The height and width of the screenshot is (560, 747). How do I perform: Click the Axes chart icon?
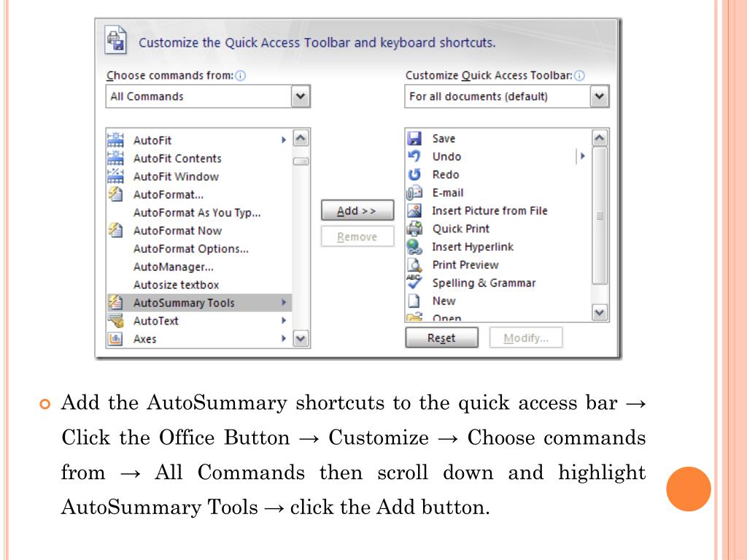(115, 338)
